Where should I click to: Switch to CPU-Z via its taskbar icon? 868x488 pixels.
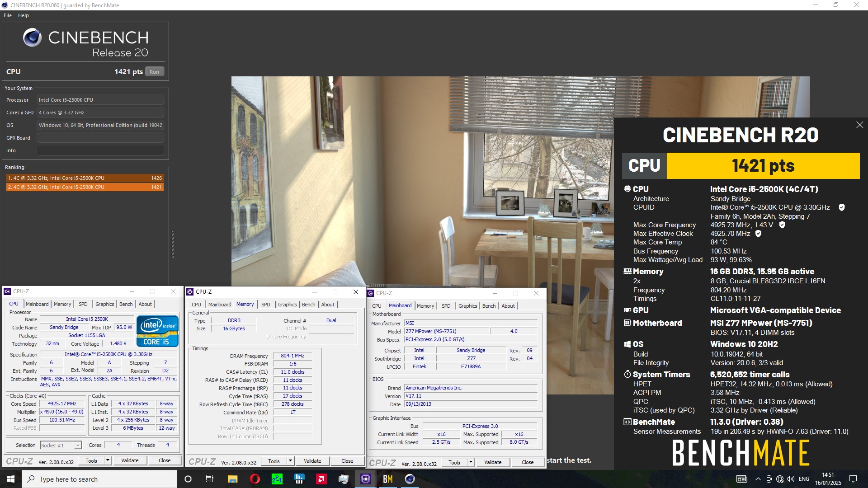(365, 479)
